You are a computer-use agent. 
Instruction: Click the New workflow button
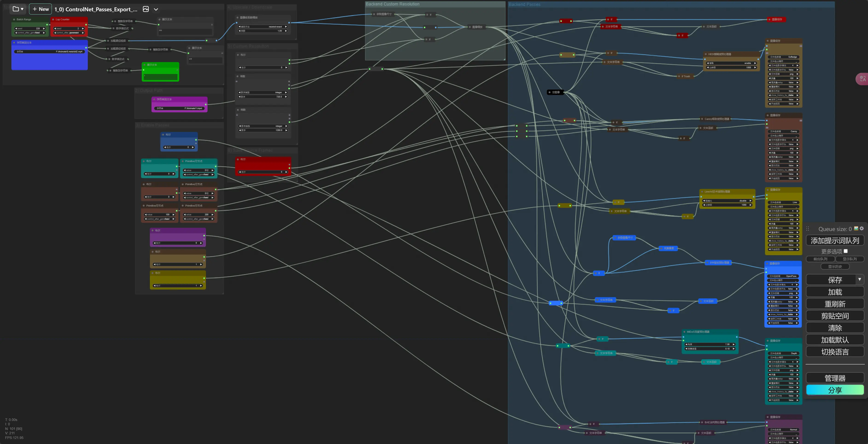coord(40,9)
